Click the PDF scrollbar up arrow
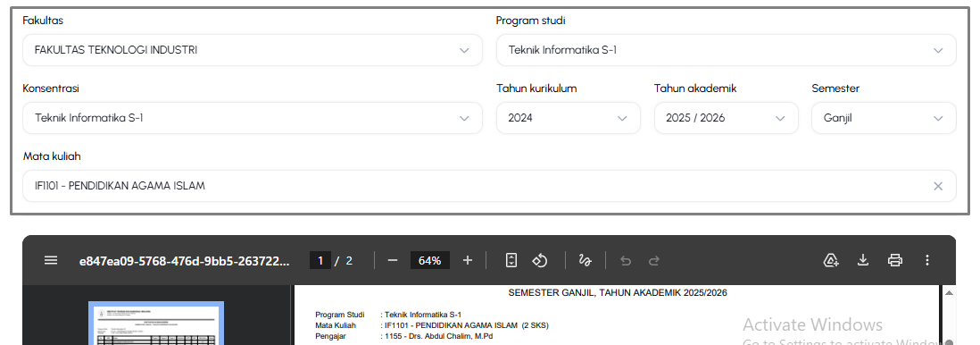980x345 pixels. pos(949,293)
